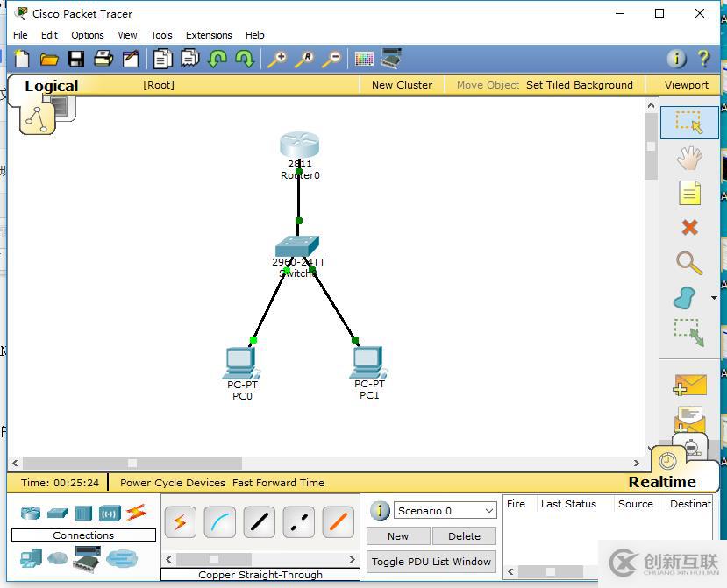The height and width of the screenshot is (588, 727).
Task: Switch to Realtime mode tab
Action: pyautogui.click(x=661, y=481)
